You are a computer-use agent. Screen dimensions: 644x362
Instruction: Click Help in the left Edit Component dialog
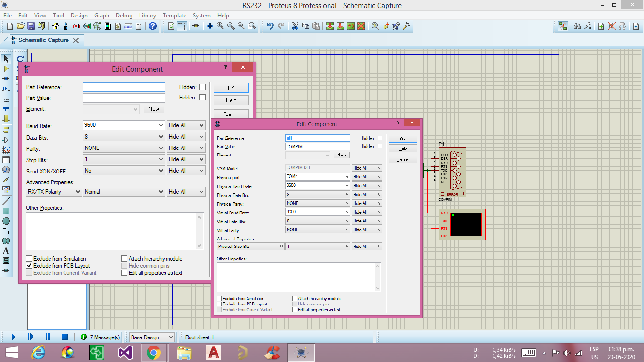pos(231,100)
